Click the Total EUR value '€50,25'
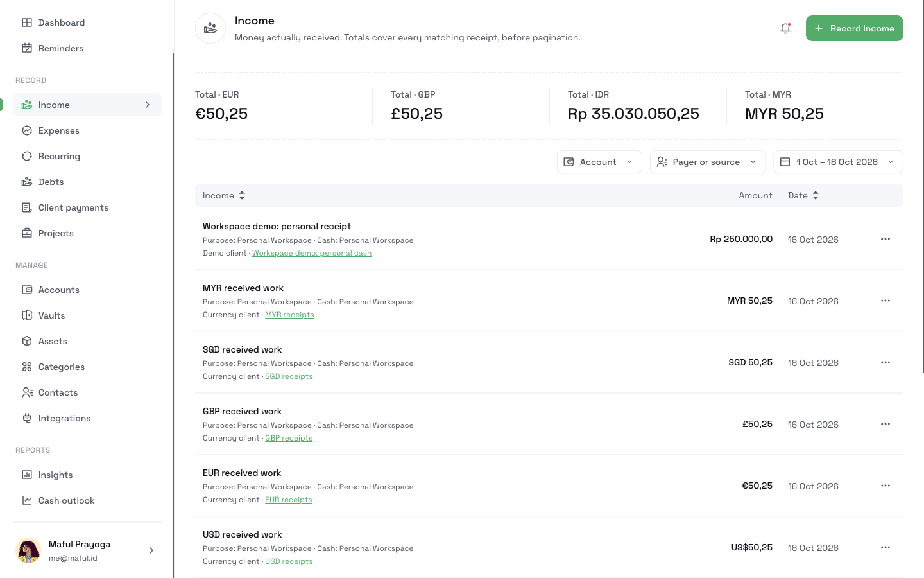 pyautogui.click(x=221, y=114)
